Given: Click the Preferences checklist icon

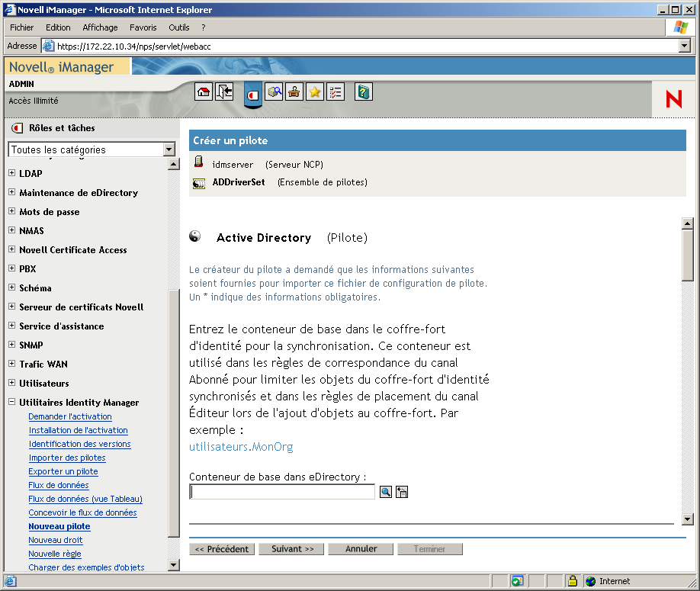Looking at the screenshot, I should coord(335,91).
